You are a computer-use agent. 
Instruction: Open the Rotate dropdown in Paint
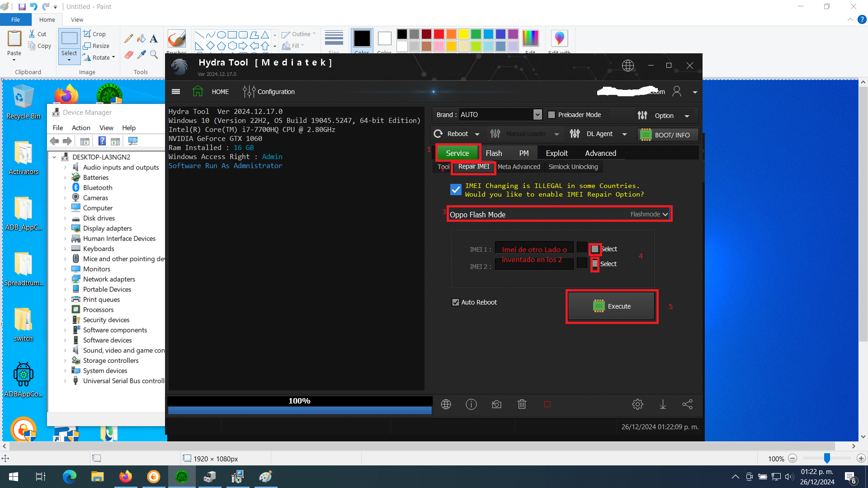(x=99, y=57)
